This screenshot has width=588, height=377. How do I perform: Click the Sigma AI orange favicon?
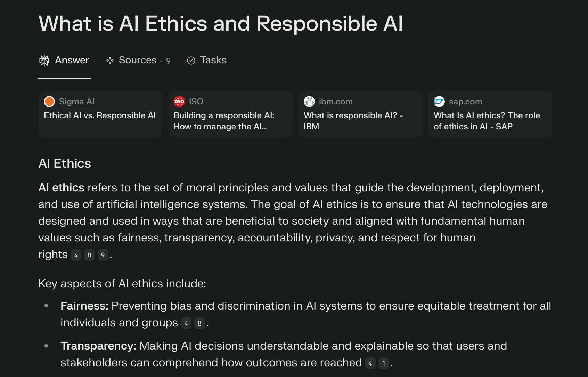(x=49, y=102)
